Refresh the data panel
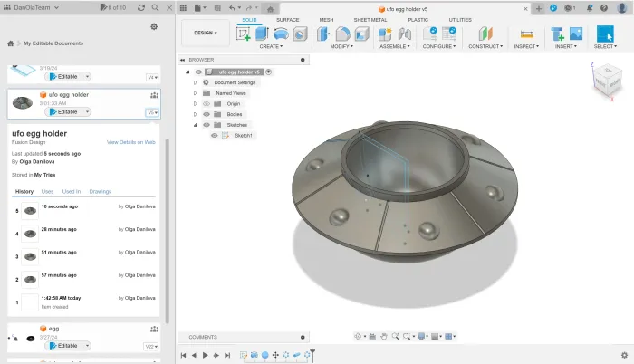This screenshot has width=634, height=364. (140, 7)
